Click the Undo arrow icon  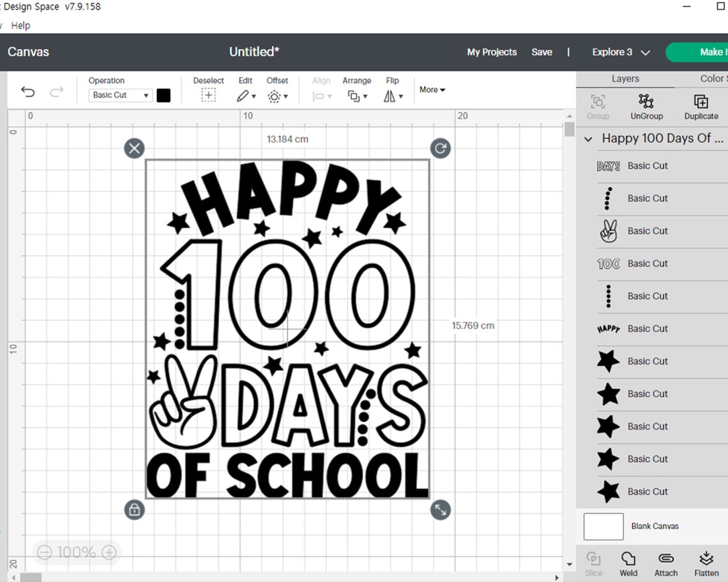[x=27, y=92]
